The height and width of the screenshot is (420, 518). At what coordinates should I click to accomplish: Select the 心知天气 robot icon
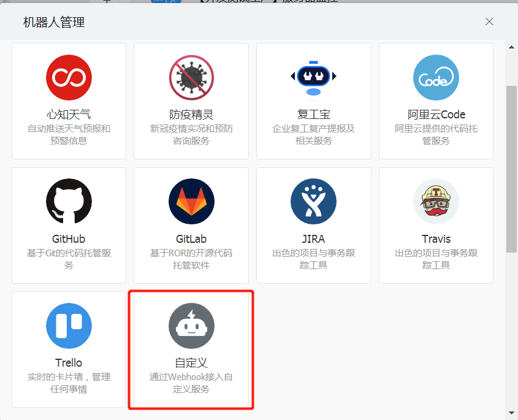(69, 77)
